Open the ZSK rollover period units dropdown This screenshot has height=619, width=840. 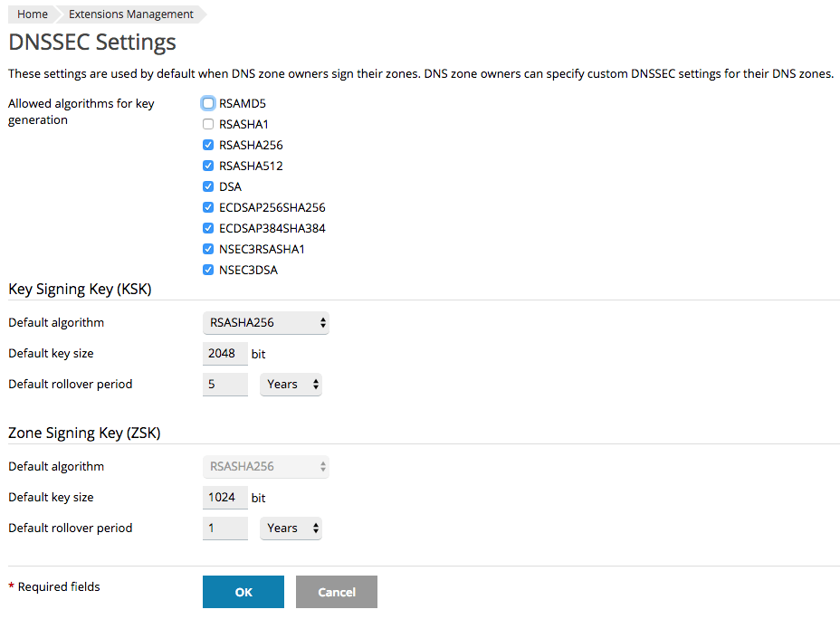(x=291, y=528)
